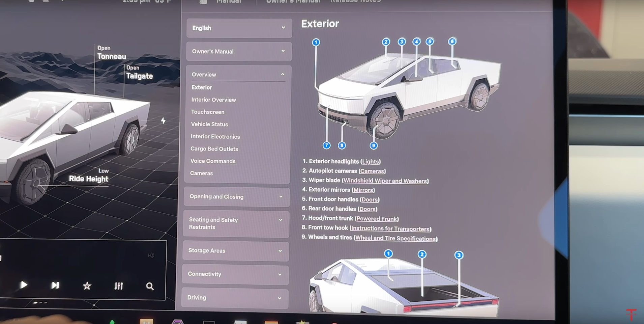The image size is (644, 324).
Task: Select Vehicle Status topic
Action: pos(209,124)
